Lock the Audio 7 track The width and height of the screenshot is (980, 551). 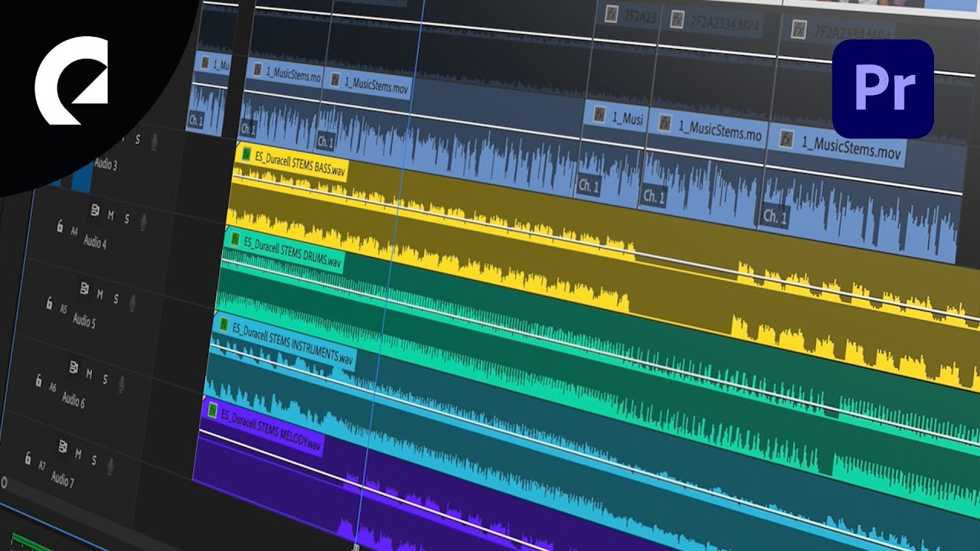click(x=28, y=458)
